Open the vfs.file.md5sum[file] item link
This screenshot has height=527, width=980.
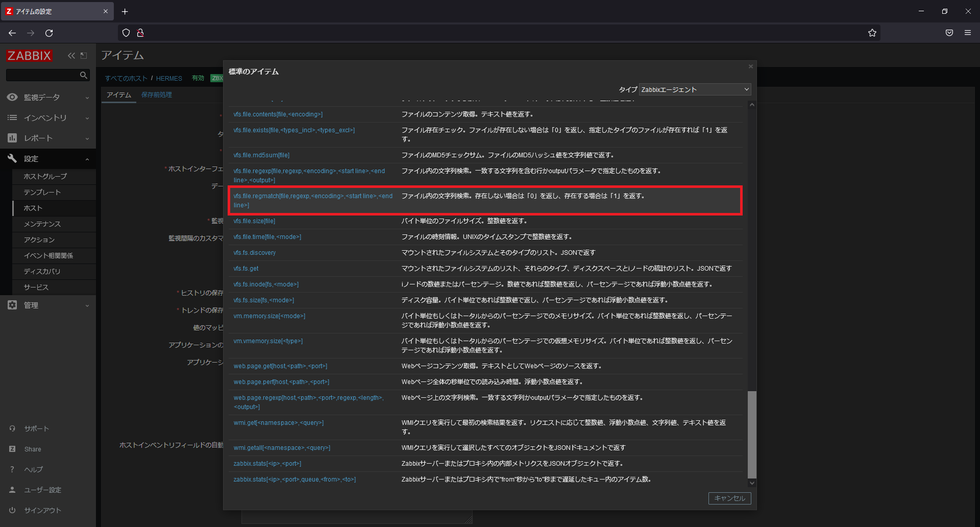point(261,155)
